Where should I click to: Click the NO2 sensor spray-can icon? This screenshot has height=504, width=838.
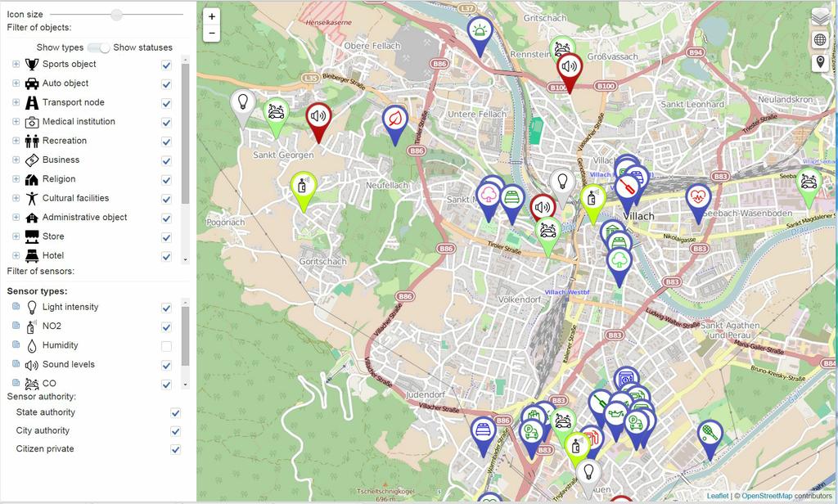coord(31,325)
